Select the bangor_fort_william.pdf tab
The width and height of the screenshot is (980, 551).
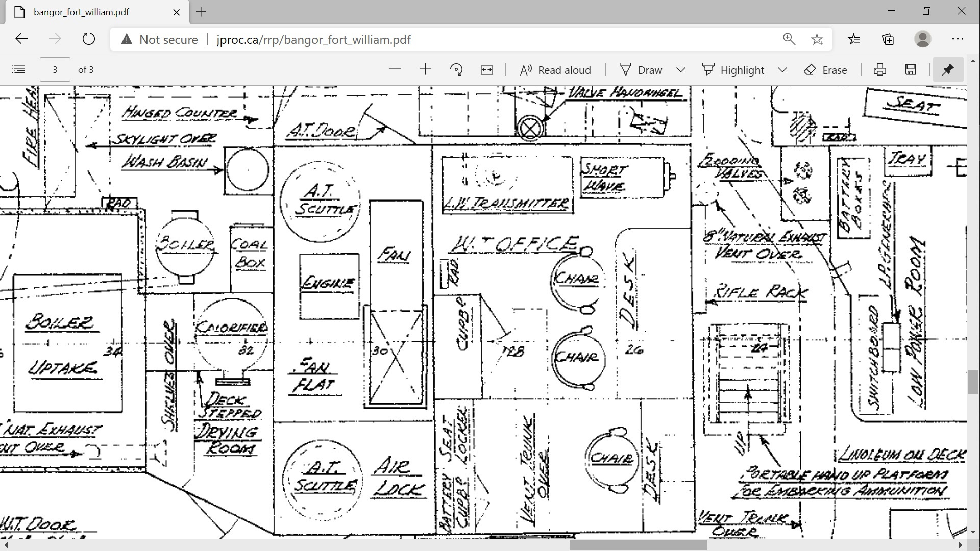(x=82, y=12)
